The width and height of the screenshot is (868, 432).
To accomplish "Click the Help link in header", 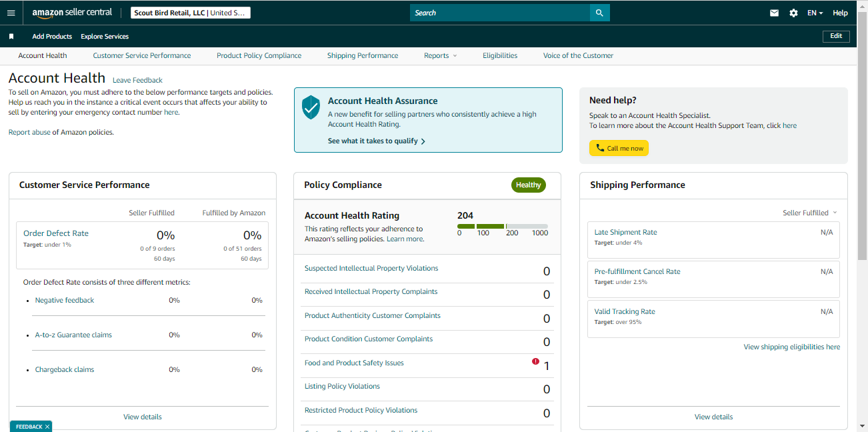I will pyautogui.click(x=840, y=13).
